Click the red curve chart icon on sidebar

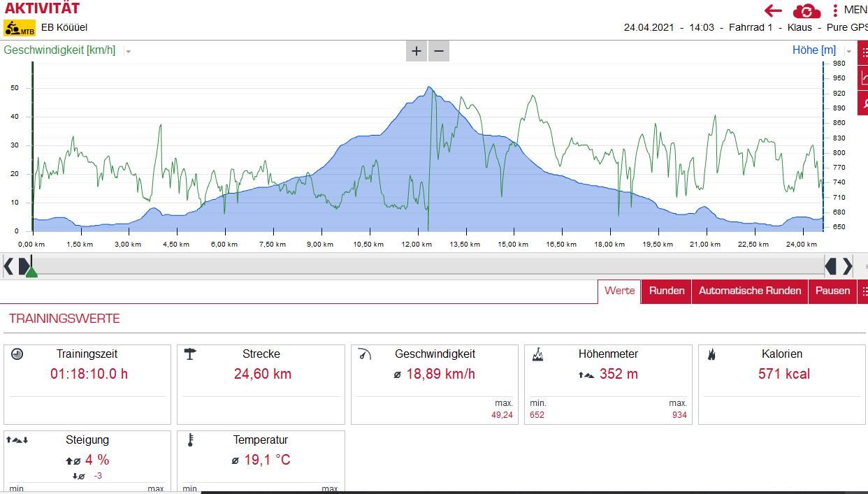pos(863,78)
